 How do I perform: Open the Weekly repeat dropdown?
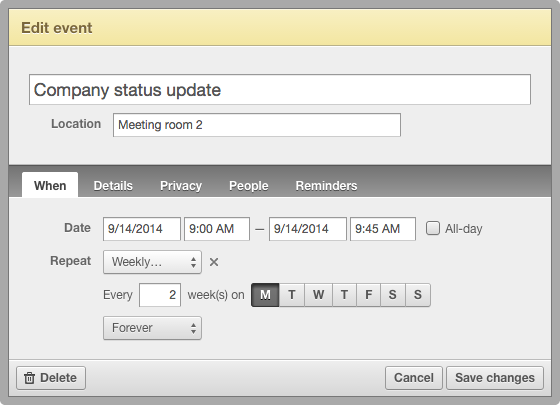click(152, 262)
